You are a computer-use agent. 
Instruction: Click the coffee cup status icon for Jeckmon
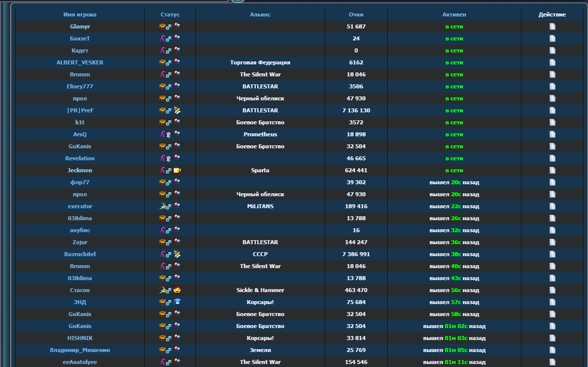coord(177,170)
